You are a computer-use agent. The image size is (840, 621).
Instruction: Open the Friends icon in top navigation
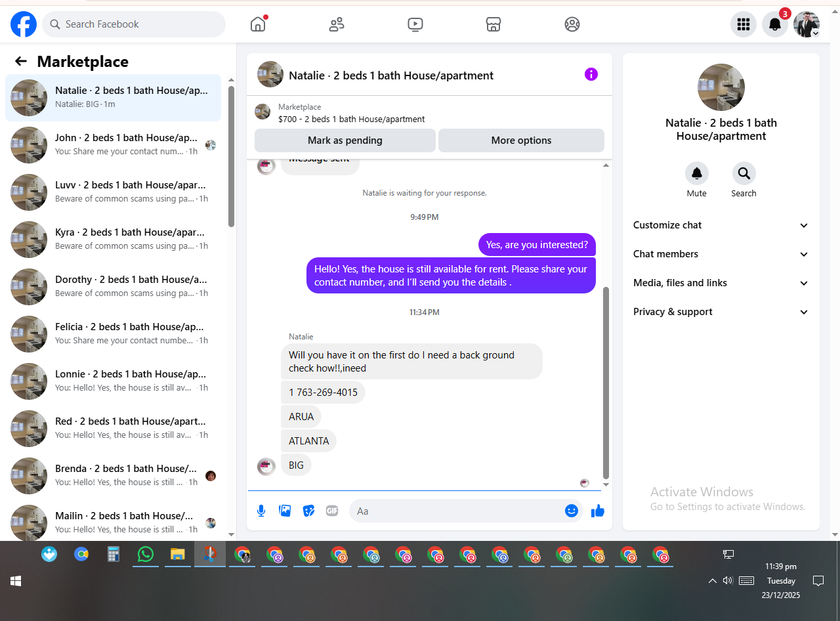pos(337,24)
